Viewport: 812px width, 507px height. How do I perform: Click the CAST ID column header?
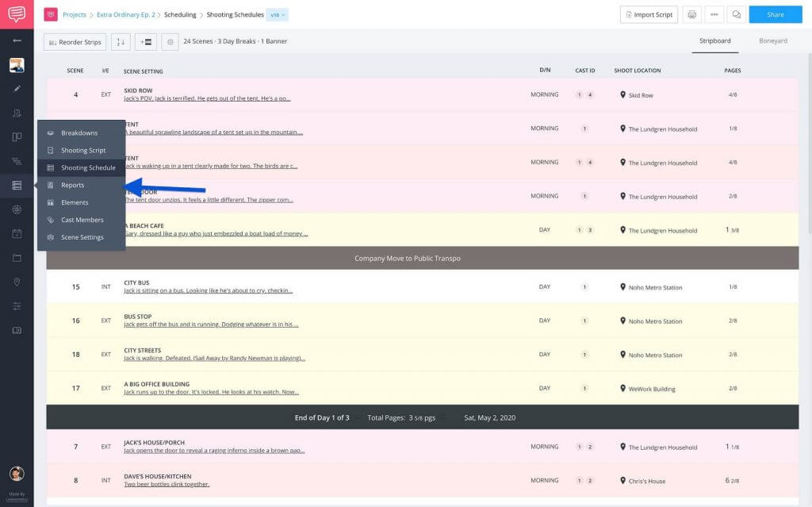tap(585, 71)
